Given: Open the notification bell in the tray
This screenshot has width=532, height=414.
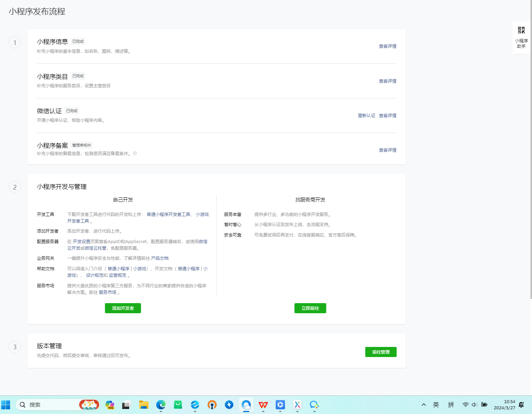Looking at the screenshot, I should click(522, 405).
